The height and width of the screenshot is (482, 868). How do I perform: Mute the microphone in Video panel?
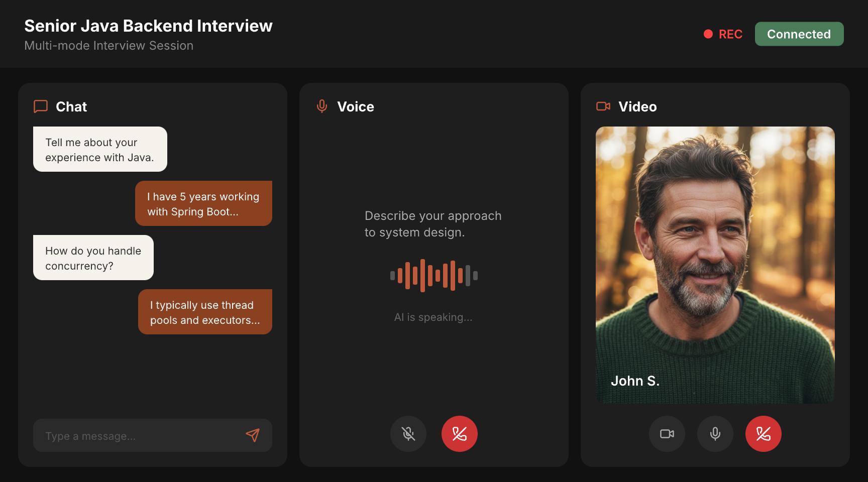click(x=715, y=434)
